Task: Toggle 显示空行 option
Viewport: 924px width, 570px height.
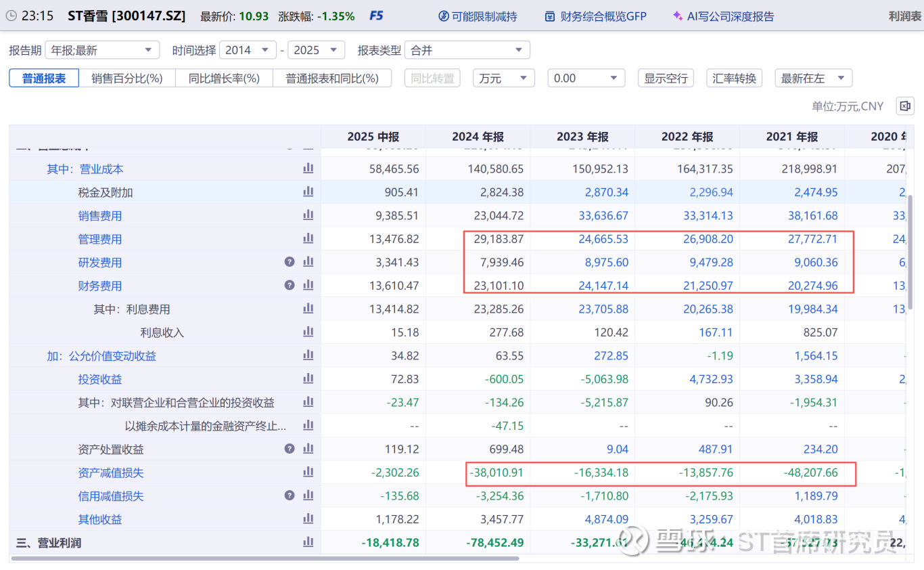Action: (x=666, y=79)
